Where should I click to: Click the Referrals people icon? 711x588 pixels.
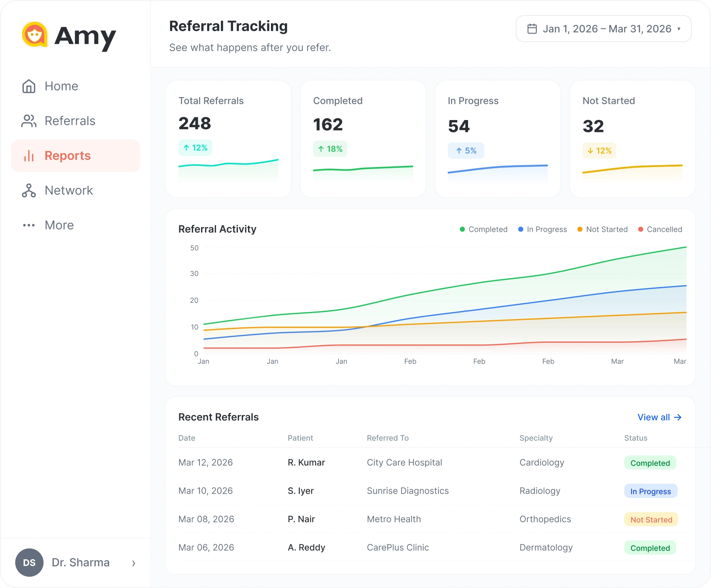coord(29,121)
